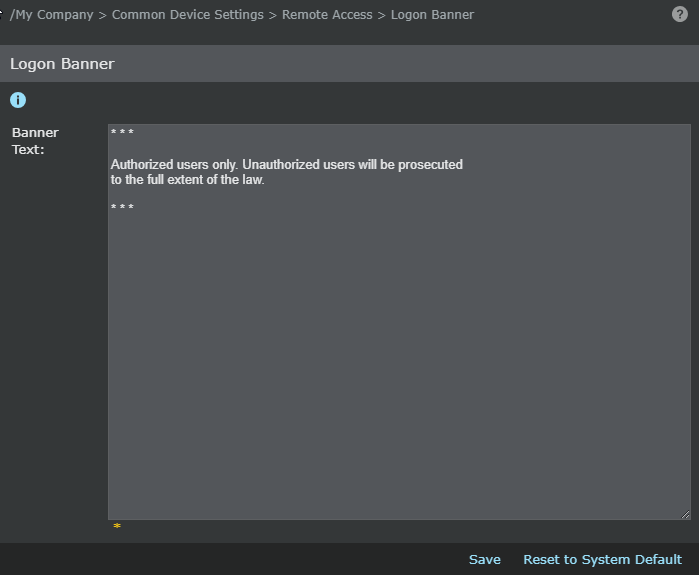Select the Logon Banner breadcrumb

click(x=432, y=15)
